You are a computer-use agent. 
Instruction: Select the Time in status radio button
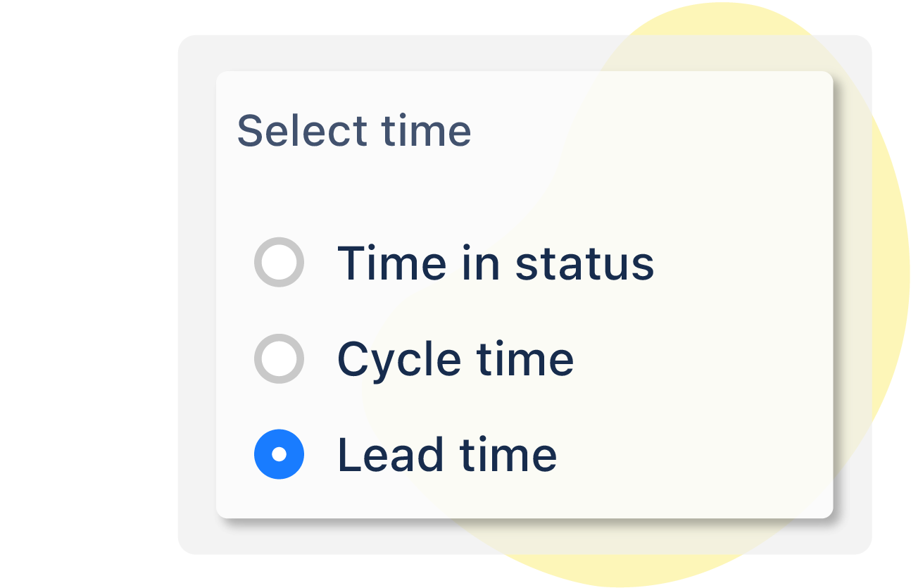click(279, 263)
